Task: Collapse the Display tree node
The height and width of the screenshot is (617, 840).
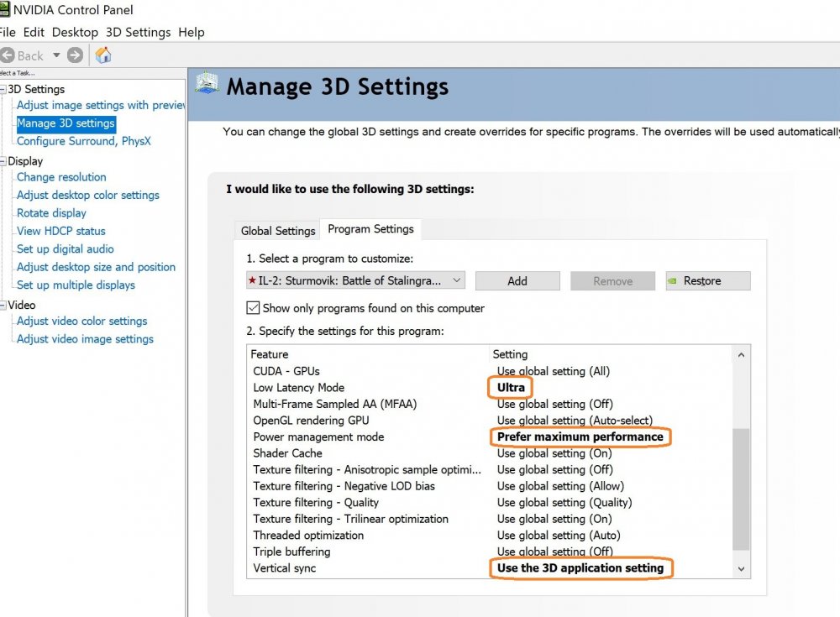Action: [3, 161]
